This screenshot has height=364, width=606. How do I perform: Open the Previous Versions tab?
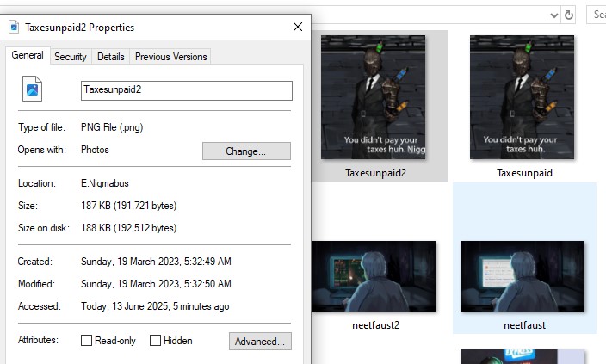(x=170, y=57)
